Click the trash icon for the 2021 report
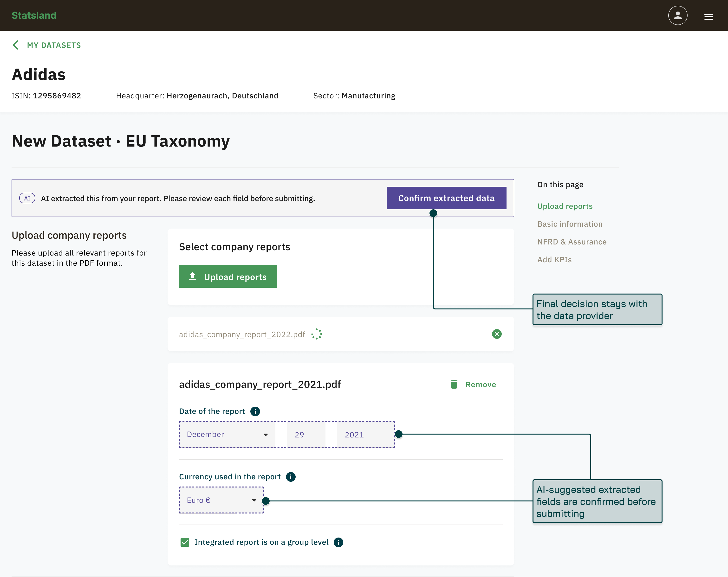Image resolution: width=728 pixels, height=577 pixels. [454, 384]
